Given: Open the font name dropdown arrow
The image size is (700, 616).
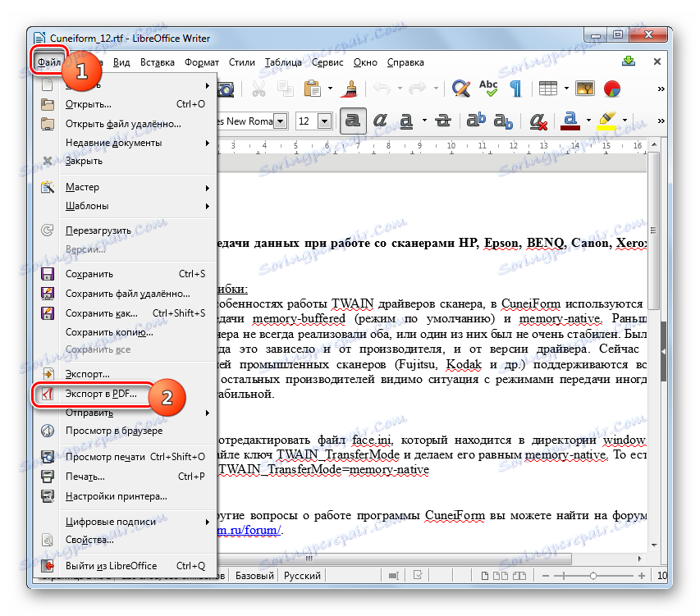Looking at the screenshot, I should click(281, 121).
